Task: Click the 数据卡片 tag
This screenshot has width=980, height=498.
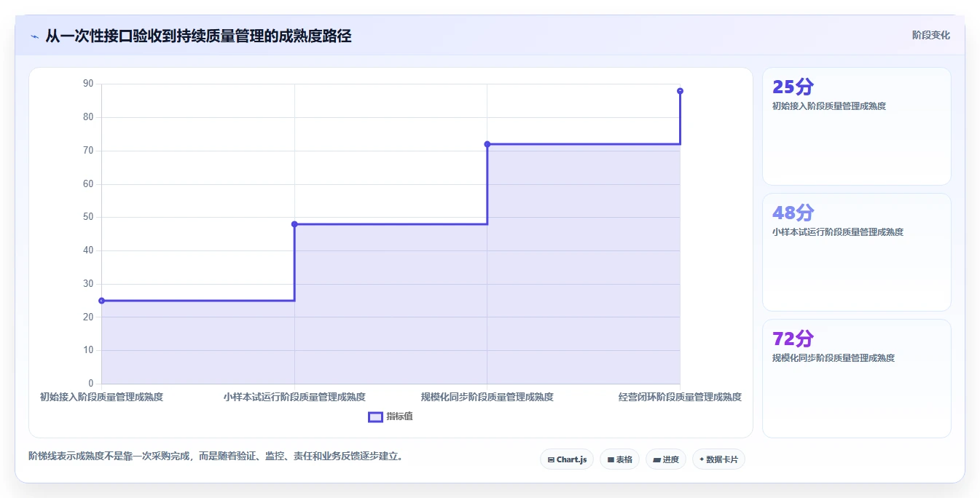Action: [718, 459]
